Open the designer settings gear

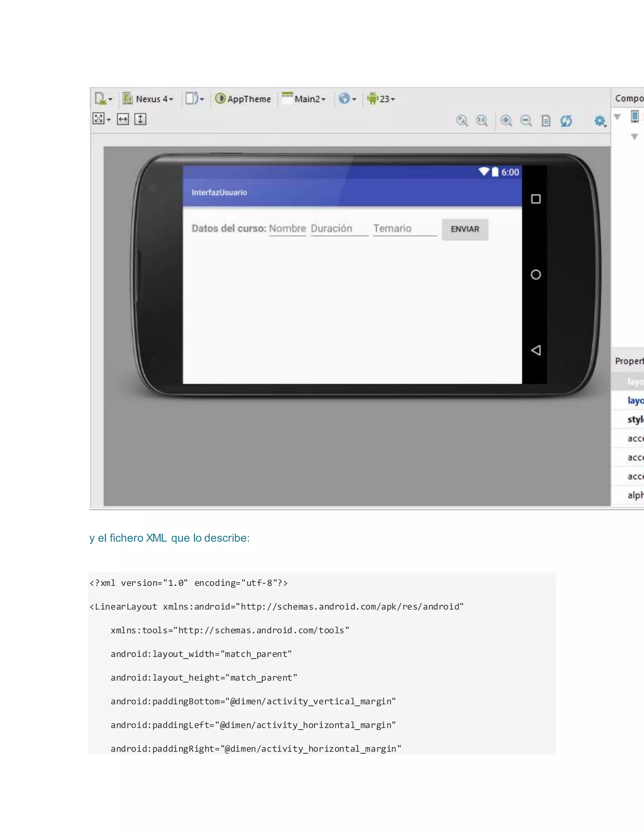[600, 121]
